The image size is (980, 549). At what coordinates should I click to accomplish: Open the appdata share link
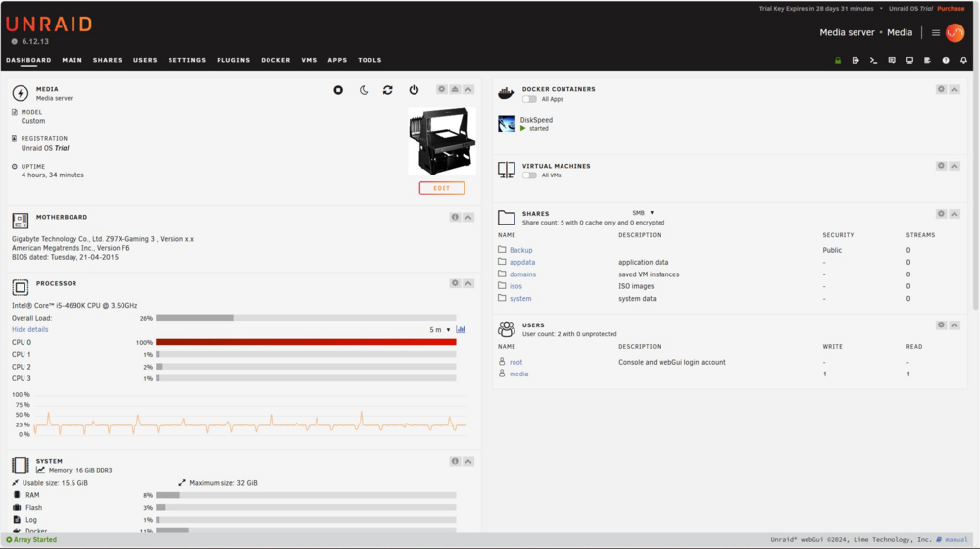click(522, 262)
